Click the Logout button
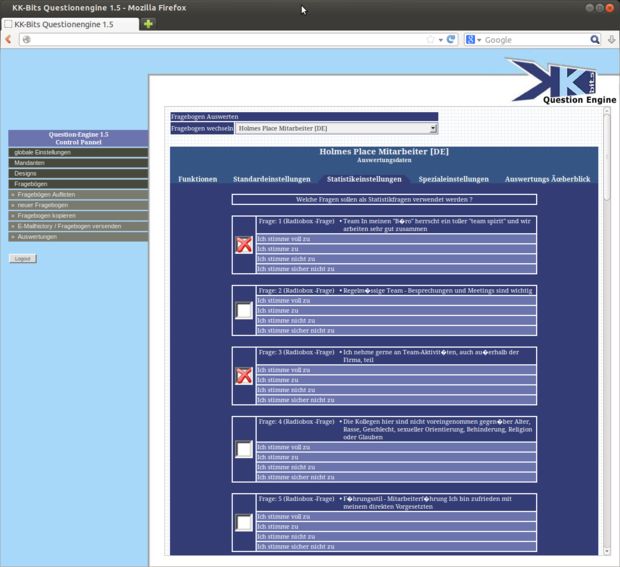Image resolution: width=620 pixels, height=567 pixels. pos(23,259)
